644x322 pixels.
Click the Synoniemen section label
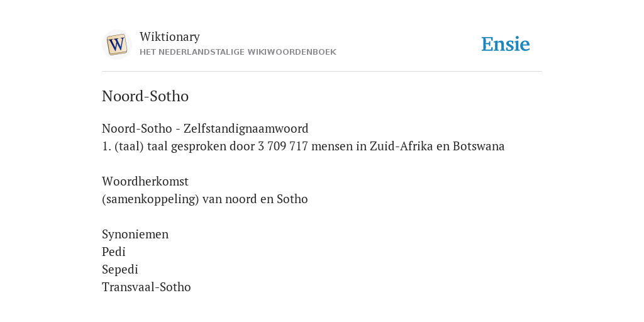[x=135, y=234]
